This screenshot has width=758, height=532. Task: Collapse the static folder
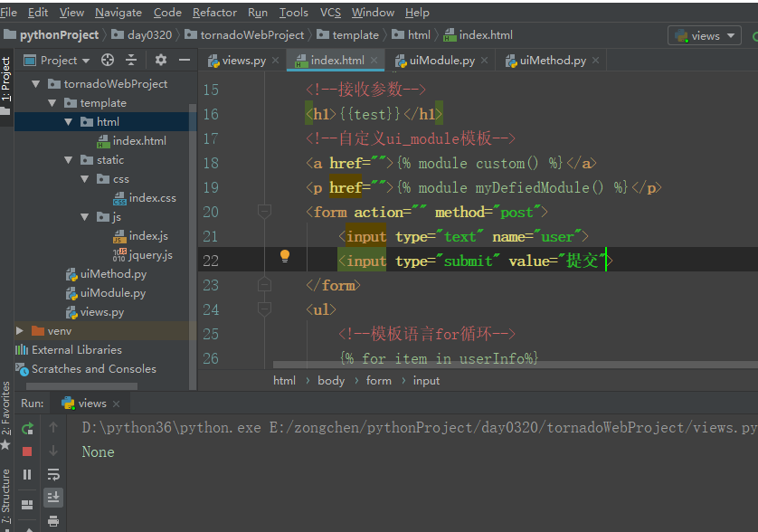[68, 160]
